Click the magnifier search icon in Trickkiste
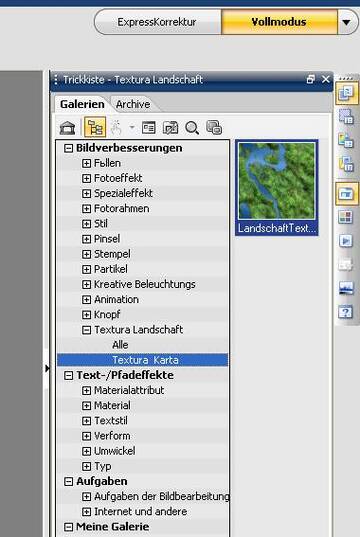 point(192,128)
